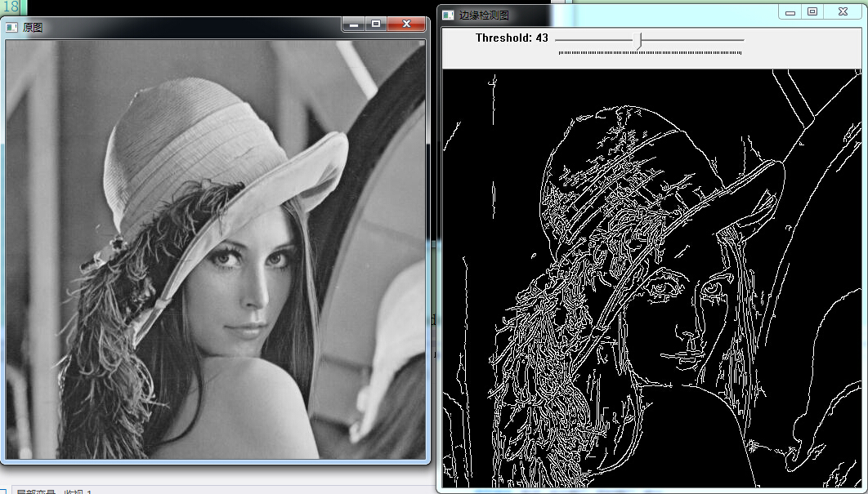Click Threshold slider track right of thumb
The image size is (868, 494).
[695, 39]
